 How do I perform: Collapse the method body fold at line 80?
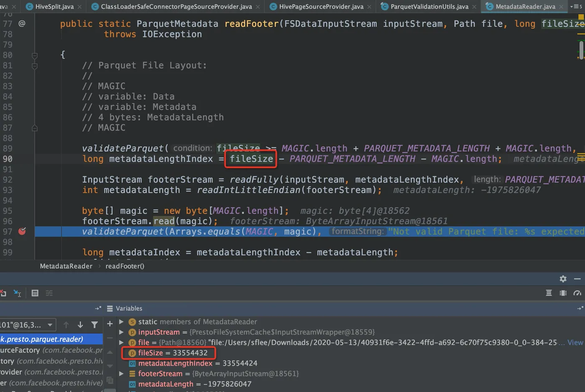[x=35, y=55]
